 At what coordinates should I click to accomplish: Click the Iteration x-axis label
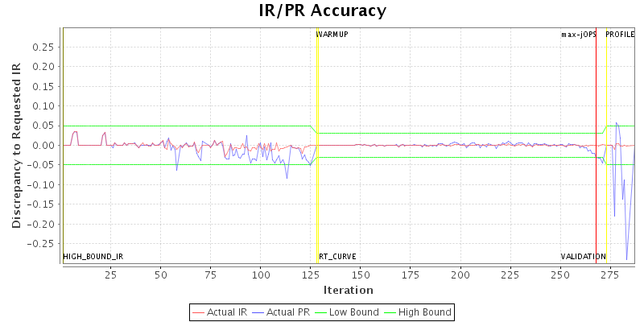(x=348, y=290)
